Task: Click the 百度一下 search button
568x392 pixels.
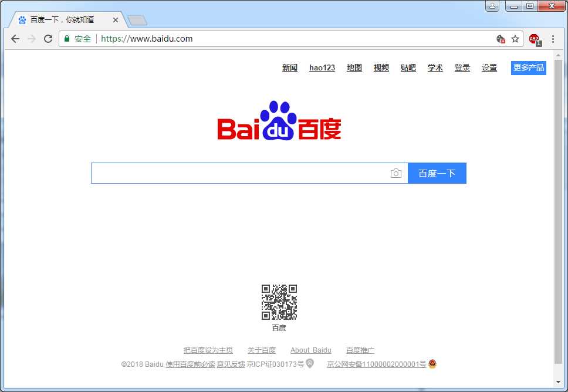Action: 437,173
